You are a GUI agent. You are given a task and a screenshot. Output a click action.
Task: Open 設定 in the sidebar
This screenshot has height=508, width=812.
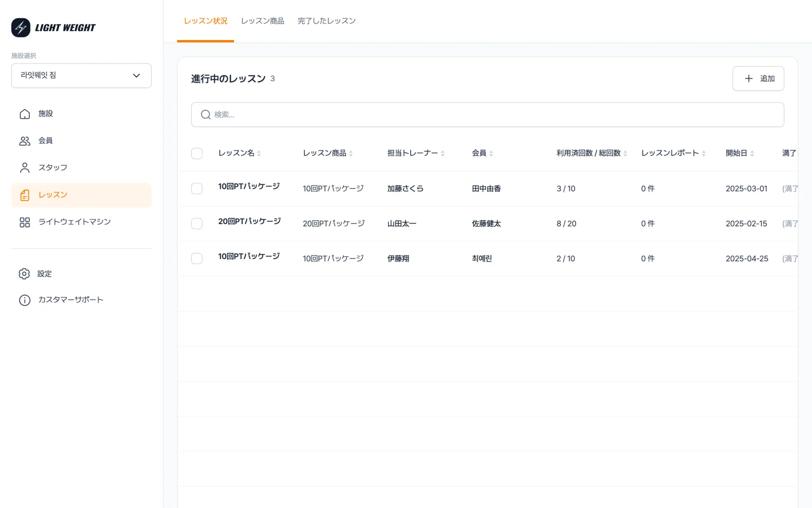coord(81,274)
